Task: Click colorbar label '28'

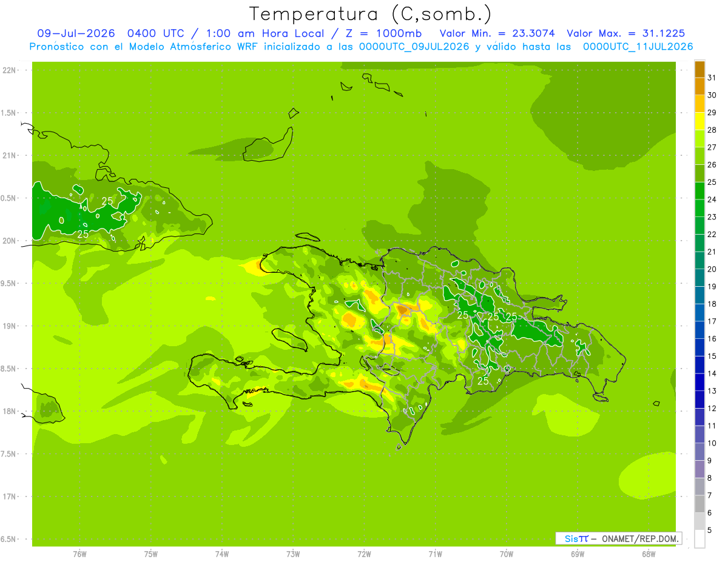Action: tap(712, 130)
